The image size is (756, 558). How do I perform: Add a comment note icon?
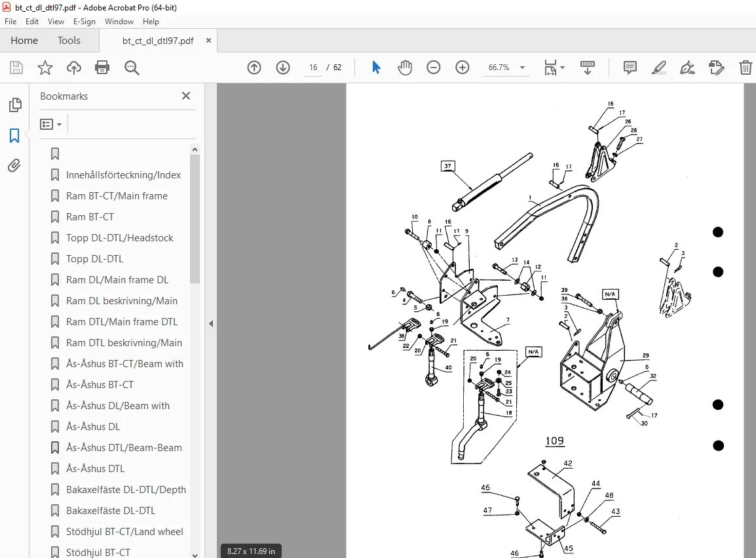coord(630,68)
